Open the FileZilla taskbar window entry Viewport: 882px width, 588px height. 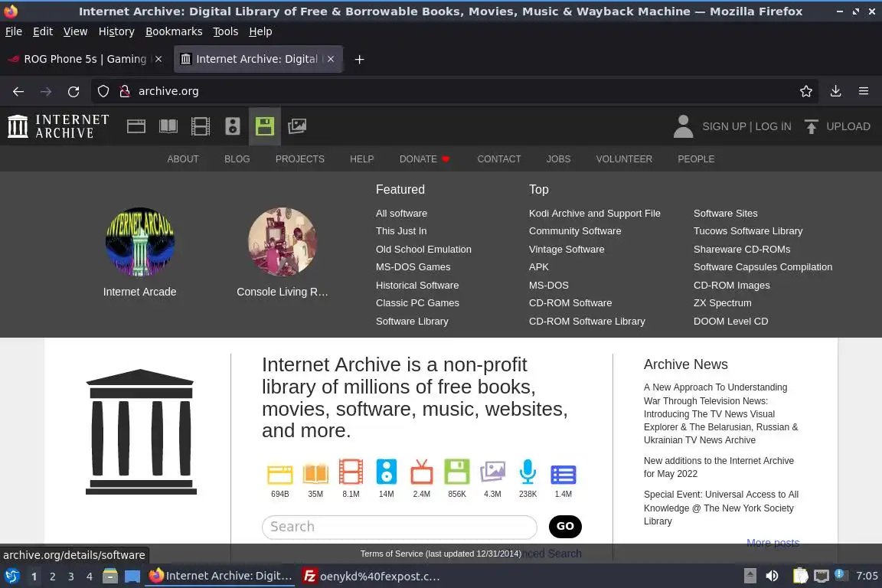[x=372, y=577]
